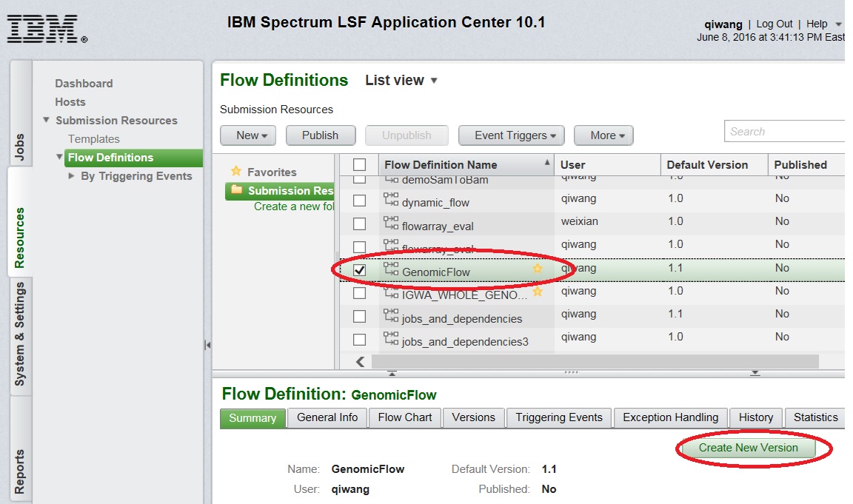
Task: Open the History tab
Action: coord(756,417)
